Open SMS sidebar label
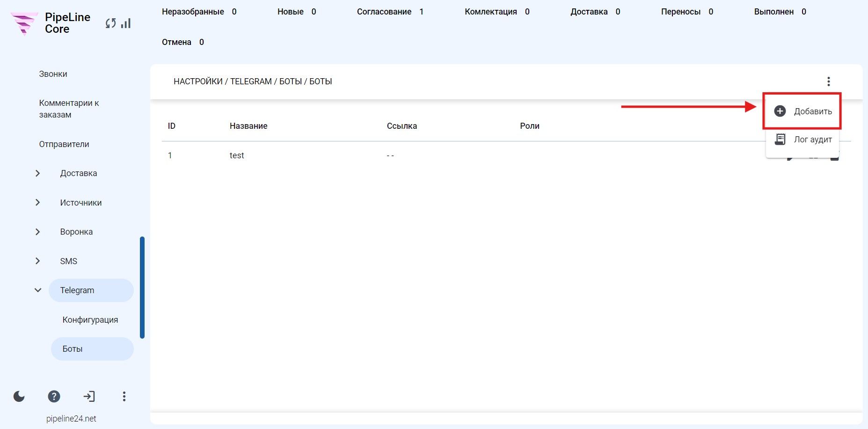 point(69,261)
